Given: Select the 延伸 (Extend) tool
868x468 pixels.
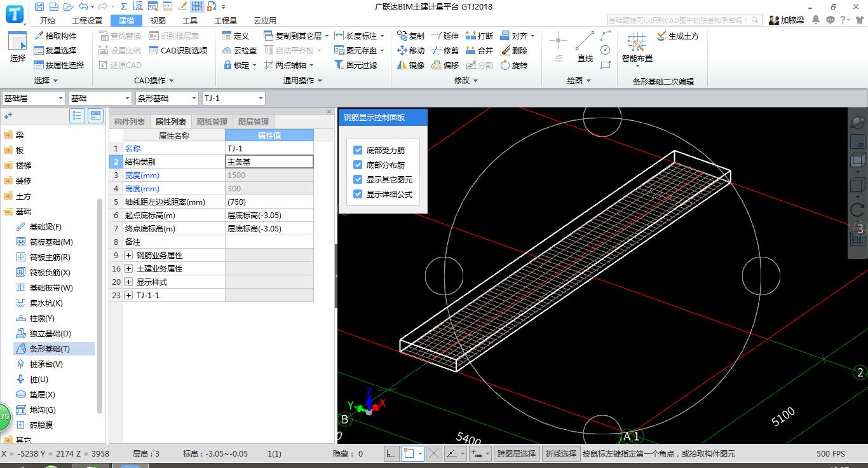Looking at the screenshot, I should click(445, 36).
